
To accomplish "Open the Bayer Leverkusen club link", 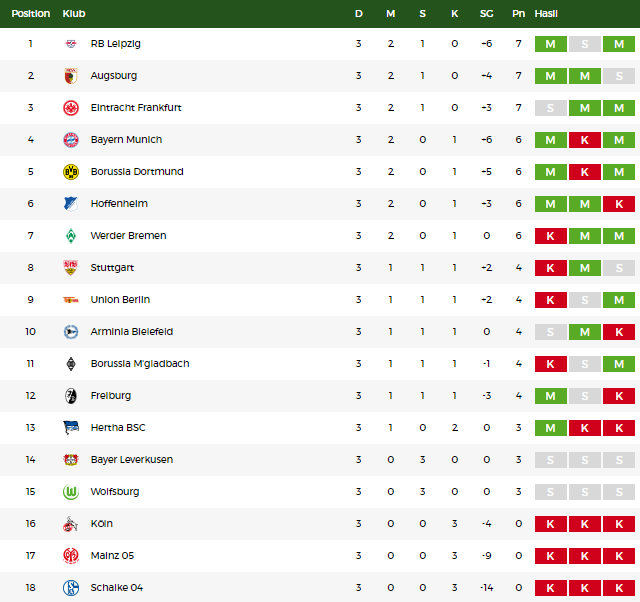I will [132, 460].
